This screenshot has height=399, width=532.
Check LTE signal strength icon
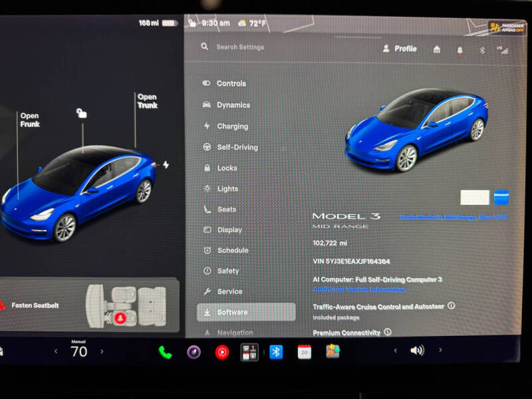point(503,51)
